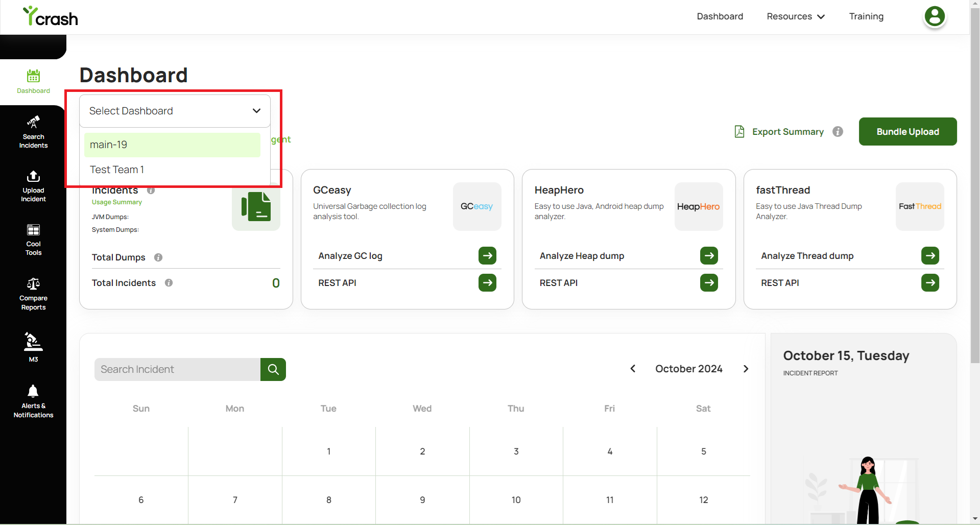Image resolution: width=980 pixels, height=525 pixels.
Task: Click the Bundle Upload button
Action: [x=907, y=132]
